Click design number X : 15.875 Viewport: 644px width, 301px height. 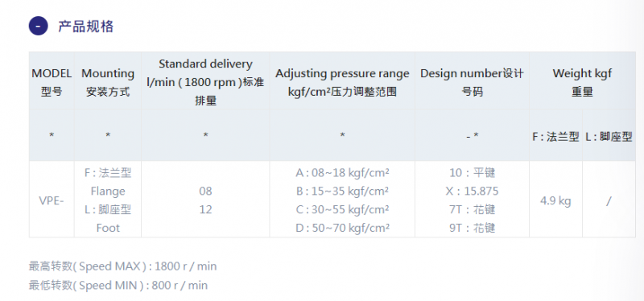(472, 192)
